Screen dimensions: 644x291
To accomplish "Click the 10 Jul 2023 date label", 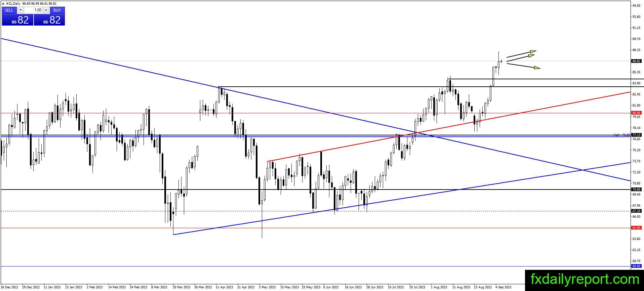I will click(x=396, y=287).
